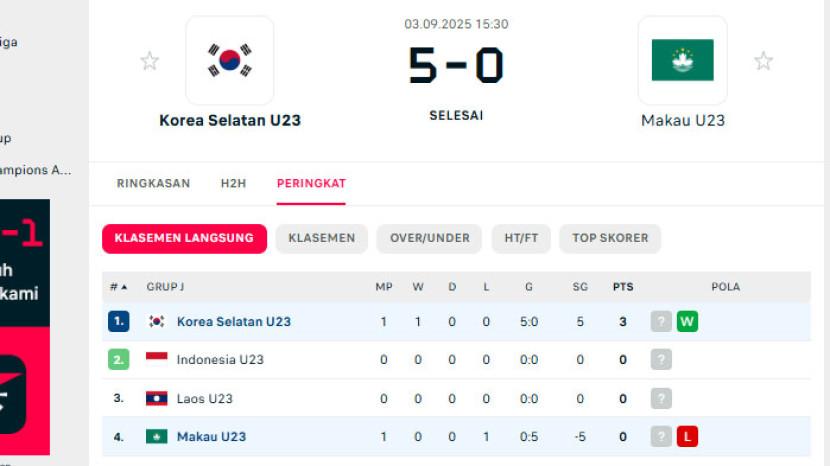Viewport: 830px width, 466px height.
Task: View the Top Skorer list
Action: 610,238
